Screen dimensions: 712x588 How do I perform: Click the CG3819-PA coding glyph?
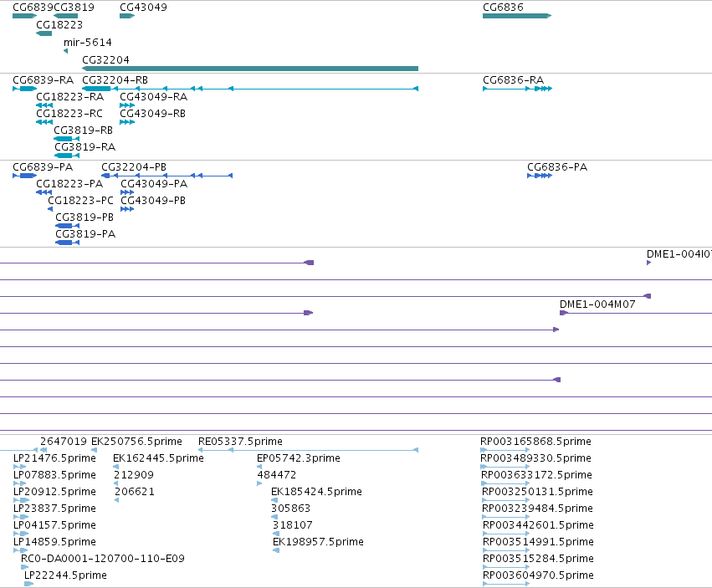pos(67,243)
